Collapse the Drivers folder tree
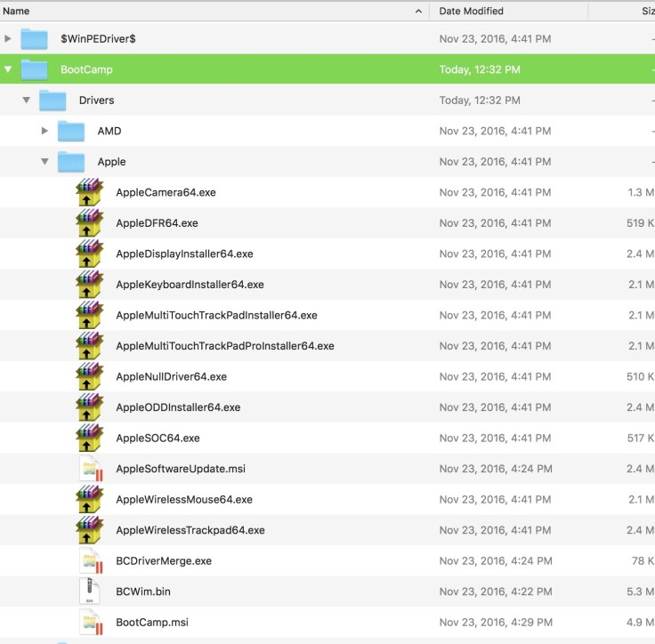The height and width of the screenshot is (644, 655). pyautogui.click(x=27, y=101)
